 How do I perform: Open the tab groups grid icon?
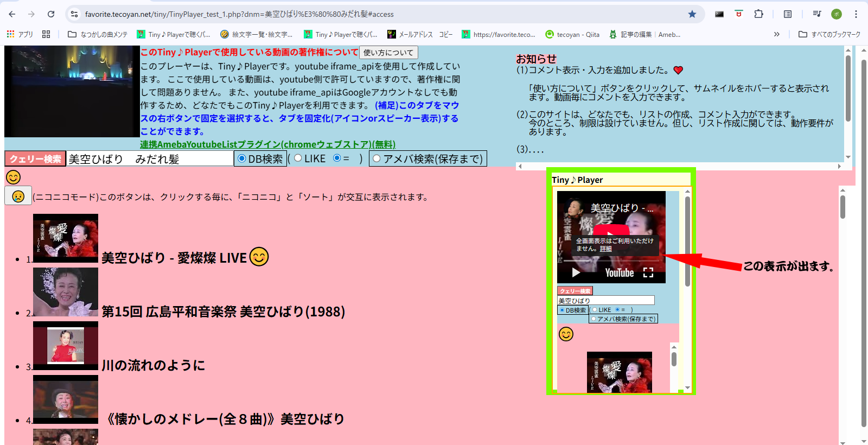coord(46,34)
